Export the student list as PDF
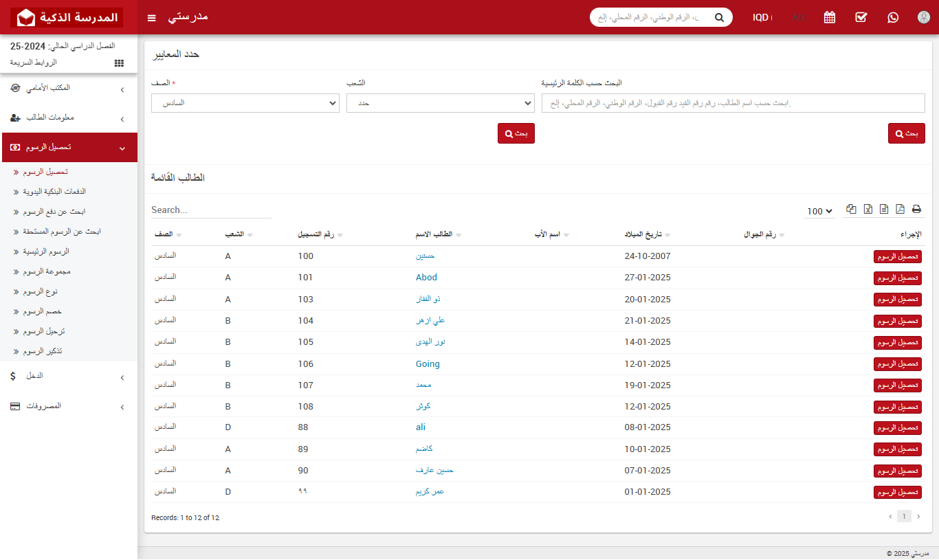Image resolution: width=939 pixels, height=560 pixels. [x=899, y=208]
